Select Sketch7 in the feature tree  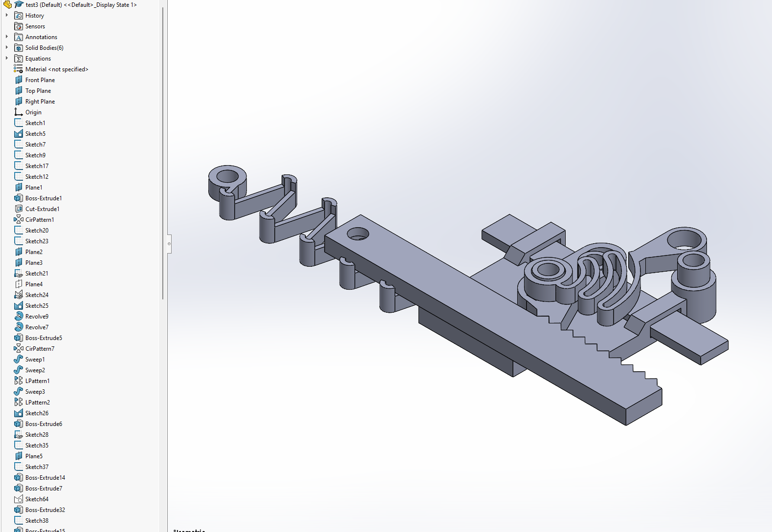click(x=35, y=145)
